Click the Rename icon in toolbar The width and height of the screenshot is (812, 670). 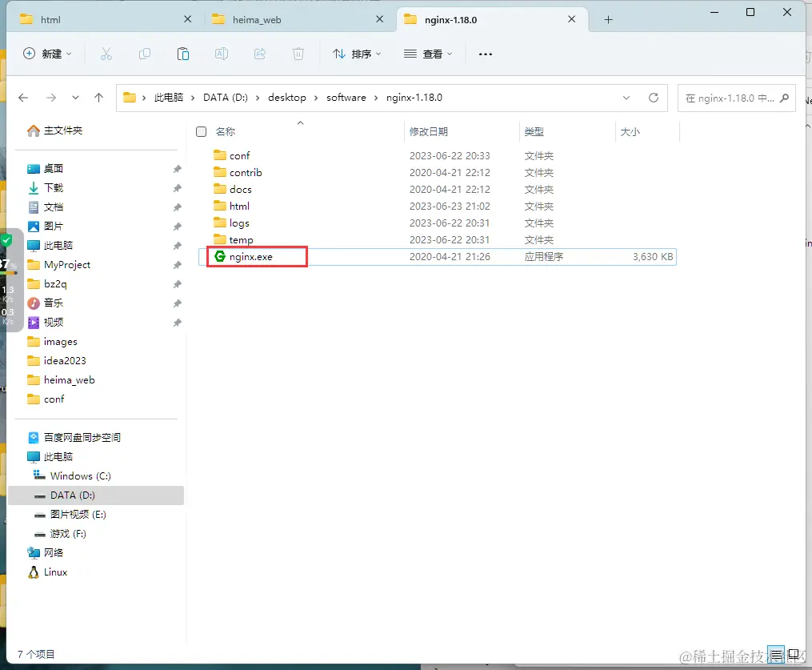tap(221, 54)
